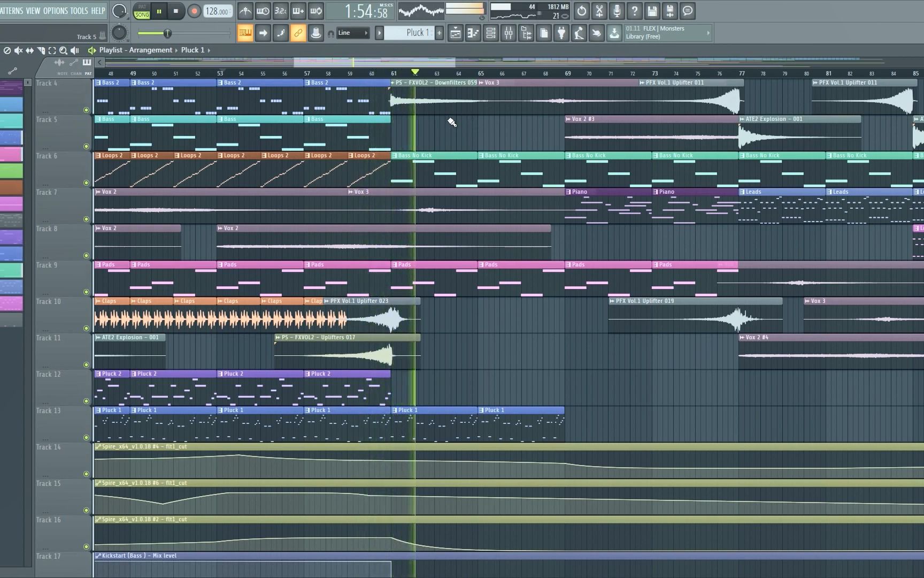
Task: Mute Track 7 via its green dot
Action: click(86, 219)
